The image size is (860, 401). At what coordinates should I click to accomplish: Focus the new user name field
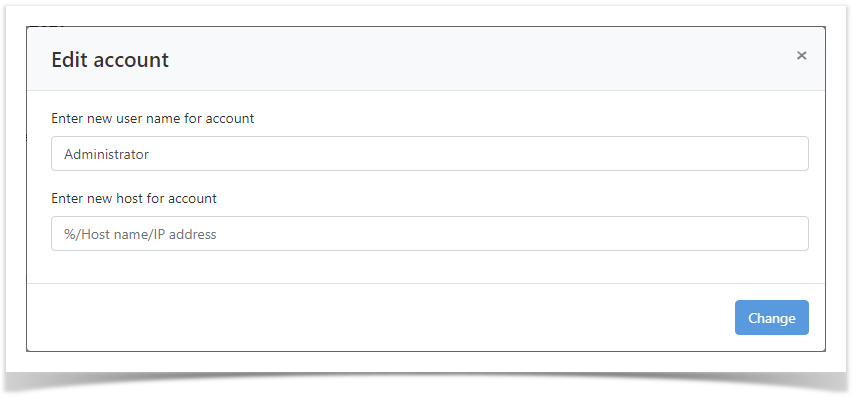[x=429, y=154]
